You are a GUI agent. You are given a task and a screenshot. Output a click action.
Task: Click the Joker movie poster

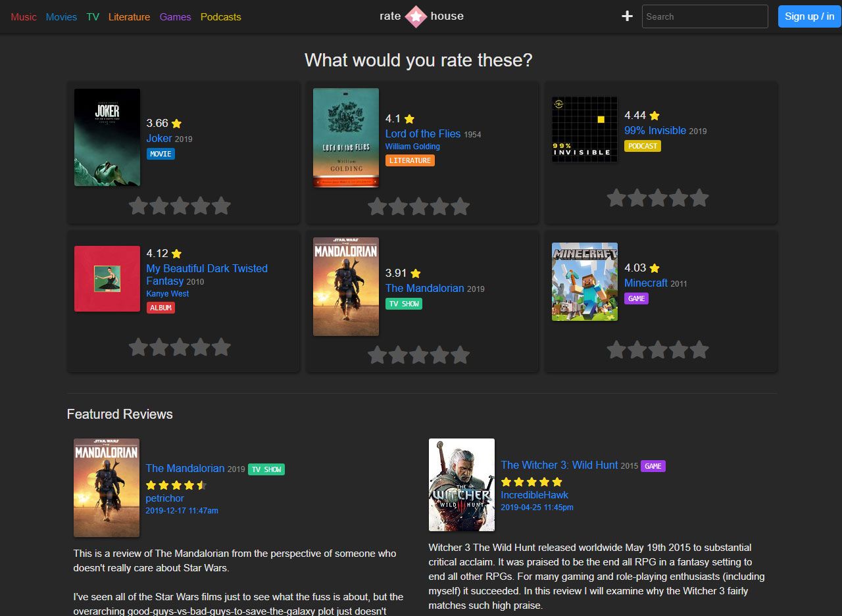point(107,137)
